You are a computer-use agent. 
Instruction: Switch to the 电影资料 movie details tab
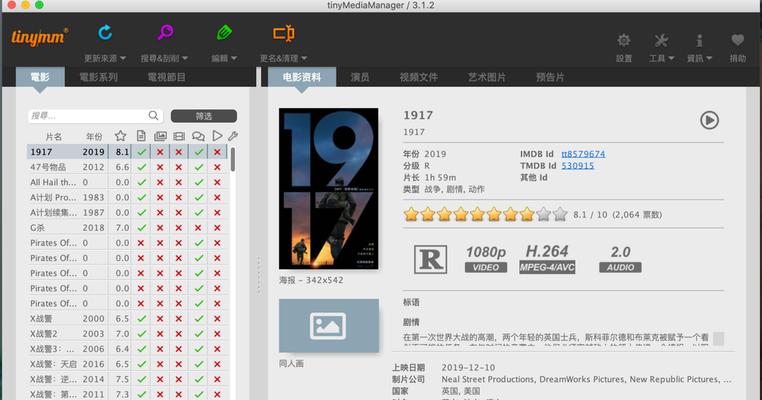pos(302,77)
